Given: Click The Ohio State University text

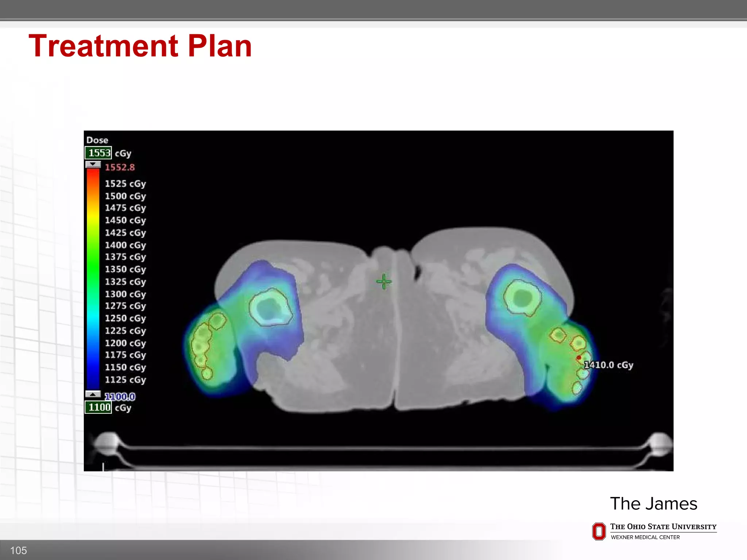Looking at the screenshot, I should pyautogui.click(x=663, y=527).
